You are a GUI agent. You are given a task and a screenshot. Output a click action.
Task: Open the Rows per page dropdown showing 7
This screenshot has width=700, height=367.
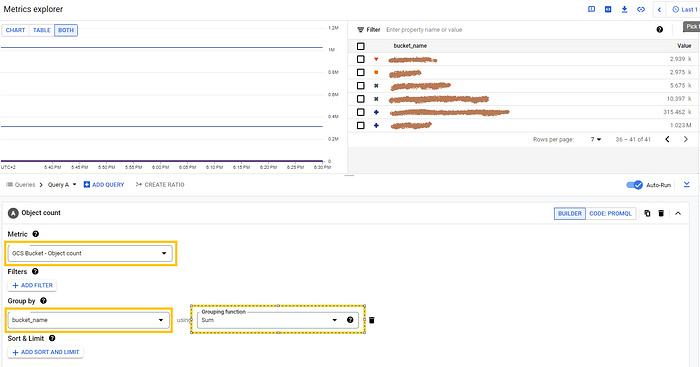[596, 139]
